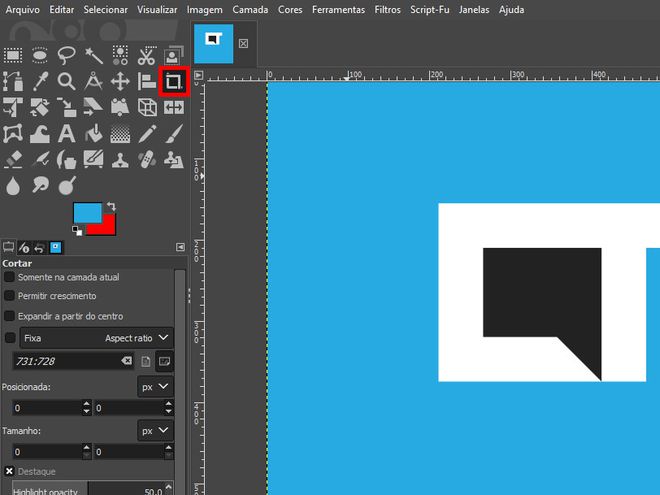Select the Zoom magnifier tool
660x495 pixels.
(67, 81)
